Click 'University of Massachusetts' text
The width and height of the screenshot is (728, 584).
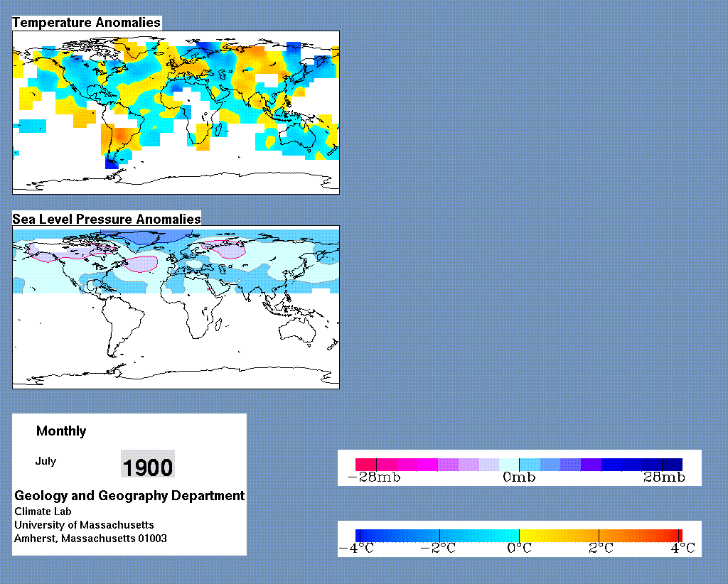[84, 525]
